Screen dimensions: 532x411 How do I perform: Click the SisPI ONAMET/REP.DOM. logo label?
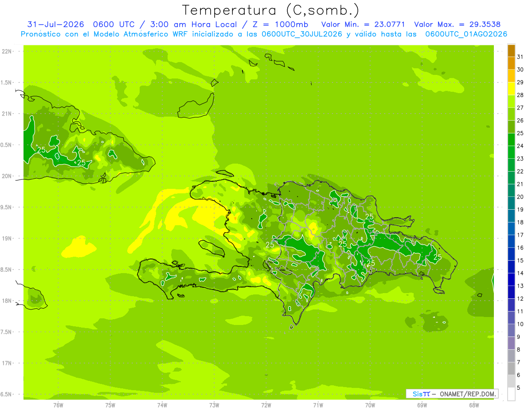click(452, 394)
